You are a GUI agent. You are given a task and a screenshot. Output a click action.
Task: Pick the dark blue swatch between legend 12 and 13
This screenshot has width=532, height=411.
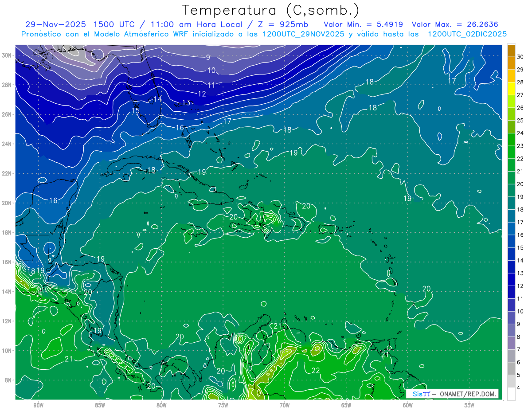click(512, 280)
